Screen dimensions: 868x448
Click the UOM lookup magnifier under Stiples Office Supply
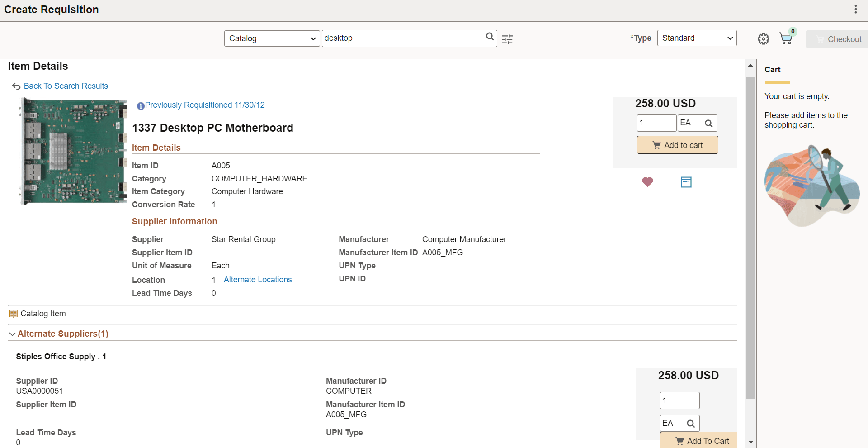[x=690, y=423]
